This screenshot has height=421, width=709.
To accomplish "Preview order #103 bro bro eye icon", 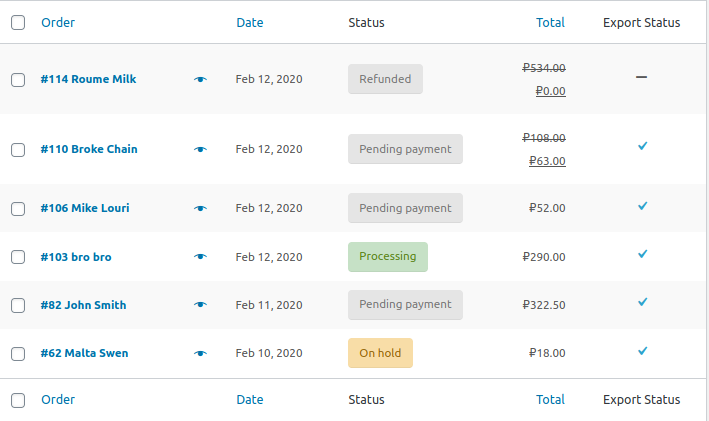I will coord(200,256).
